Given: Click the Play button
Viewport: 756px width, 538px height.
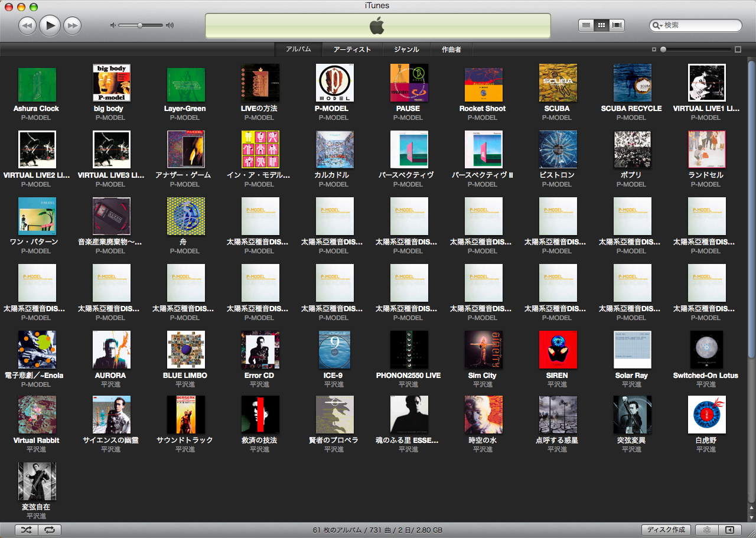Looking at the screenshot, I should coord(50,25).
